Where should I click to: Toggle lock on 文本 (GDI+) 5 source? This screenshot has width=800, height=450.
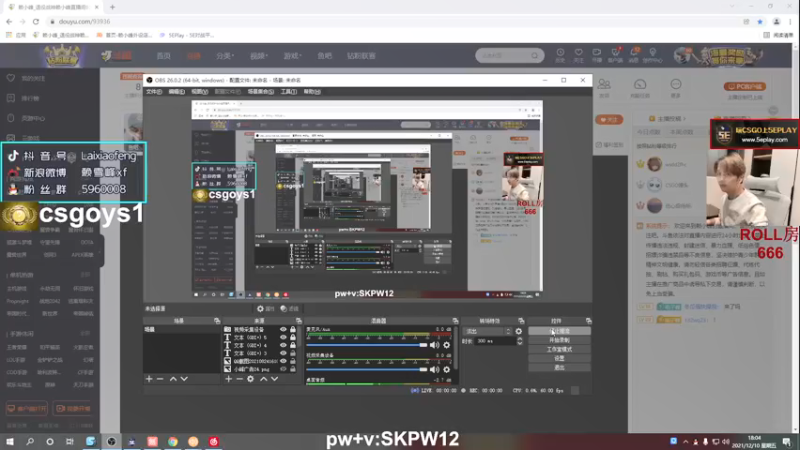pyautogui.click(x=293, y=337)
